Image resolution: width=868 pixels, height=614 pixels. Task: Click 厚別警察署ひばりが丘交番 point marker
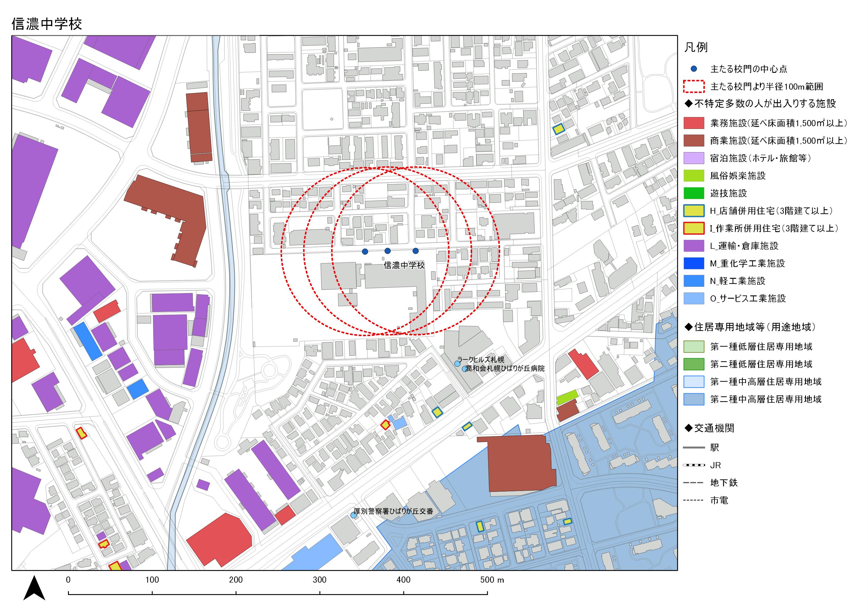point(353,515)
